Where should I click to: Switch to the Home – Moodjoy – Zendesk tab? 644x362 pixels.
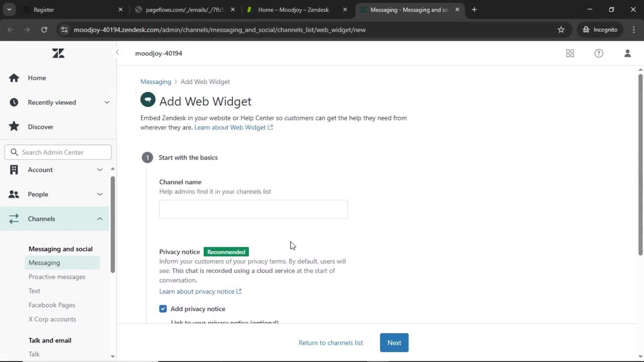click(x=297, y=10)
